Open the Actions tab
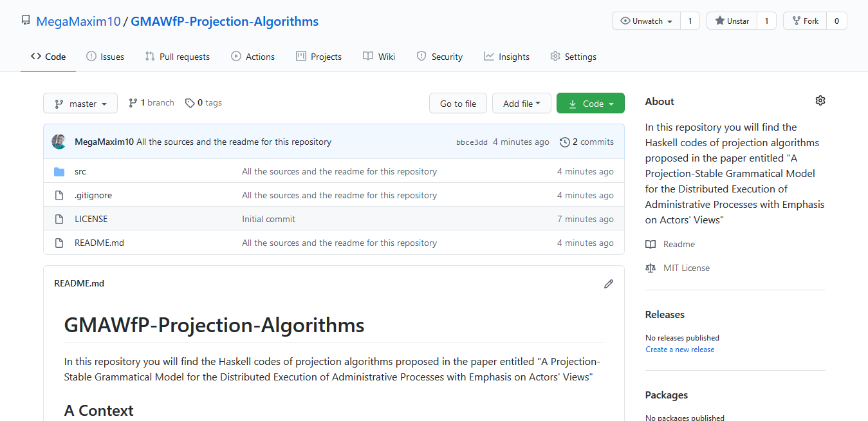The height and width of the screenshot is (421, 868). tap(253, 57)
